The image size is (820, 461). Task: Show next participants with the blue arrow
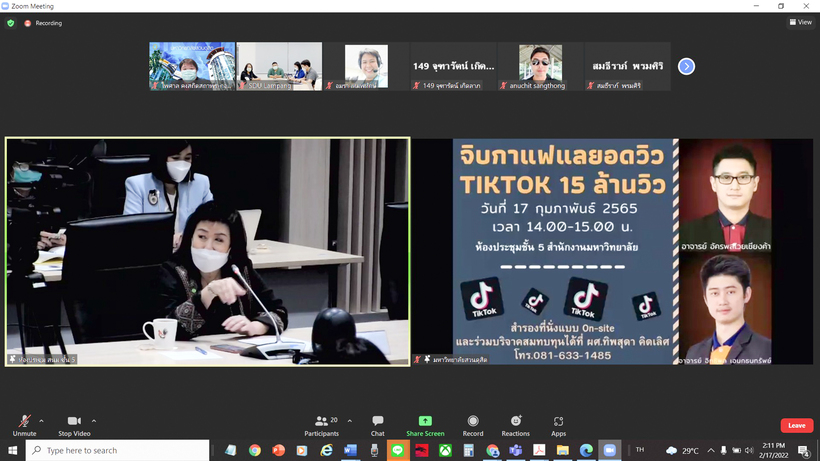click(686, 66)
